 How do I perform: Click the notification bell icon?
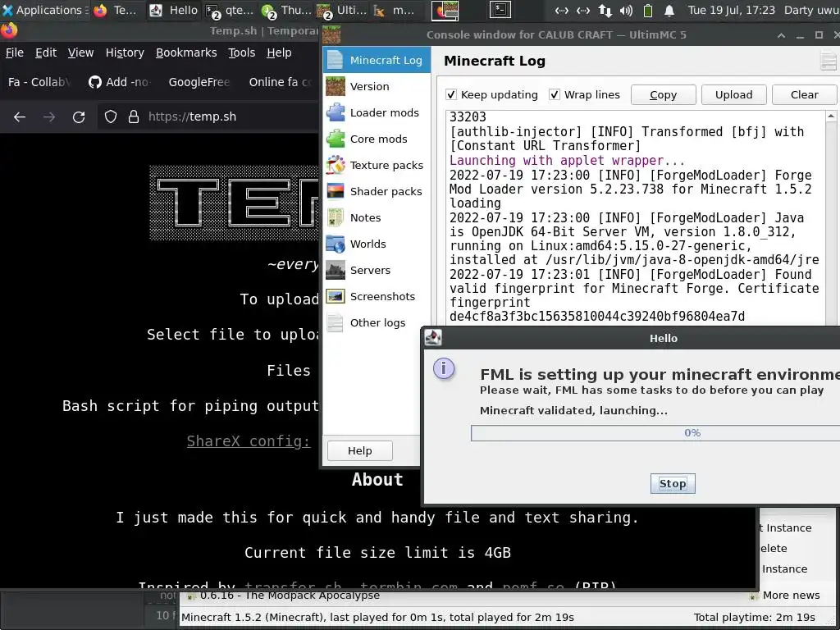pyautogui.click(x=669, y=10)
